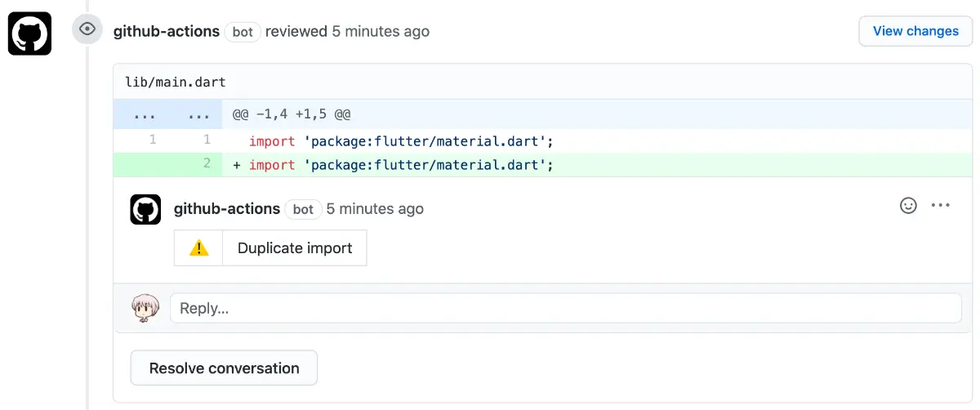980x410 pixels.
Task: Click View changes button
Action: [x=915, y=31]
